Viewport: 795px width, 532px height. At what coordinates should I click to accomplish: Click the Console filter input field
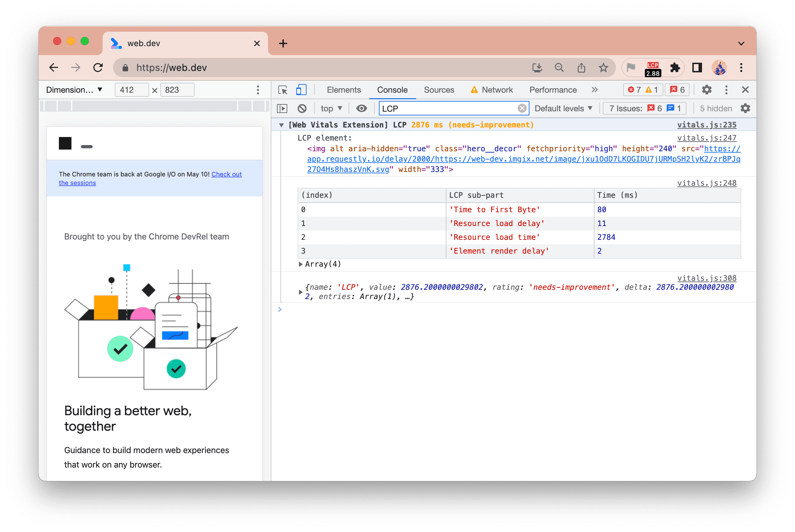(453, 108)
